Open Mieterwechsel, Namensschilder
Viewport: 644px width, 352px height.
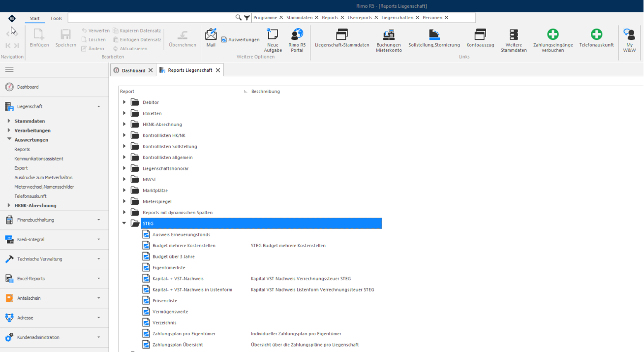(x=44, y=187)
